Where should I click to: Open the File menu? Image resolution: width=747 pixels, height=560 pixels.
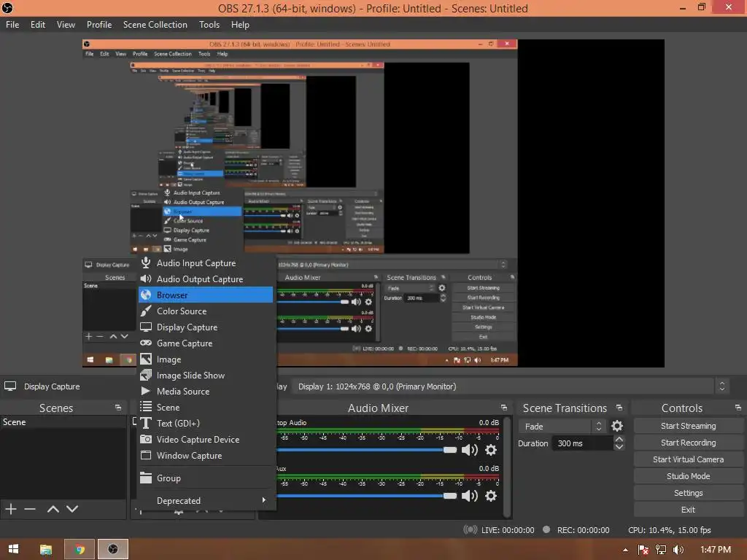tap(12, 25)
